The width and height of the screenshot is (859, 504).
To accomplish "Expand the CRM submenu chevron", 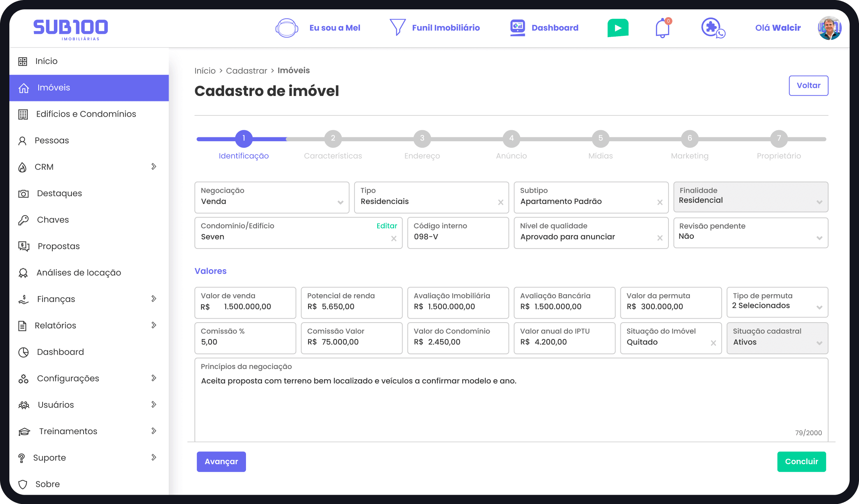I will (154, 167).
